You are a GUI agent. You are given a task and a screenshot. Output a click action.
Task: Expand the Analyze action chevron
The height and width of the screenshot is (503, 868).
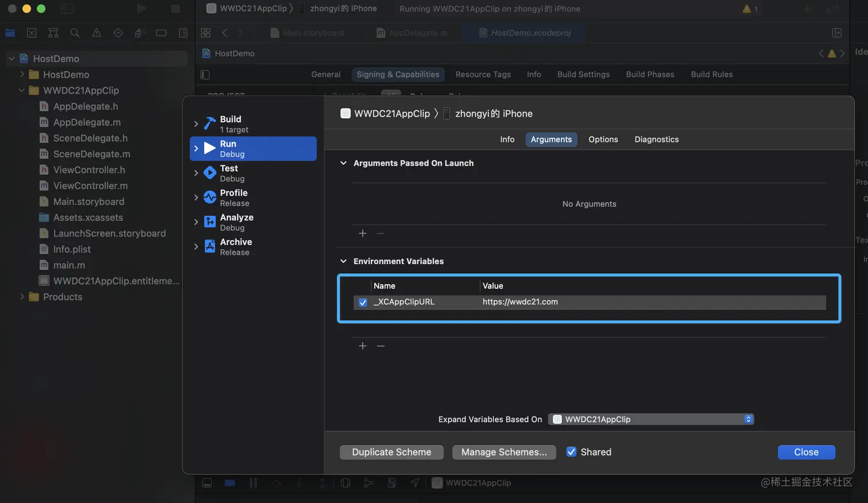(x=196, y=222)
